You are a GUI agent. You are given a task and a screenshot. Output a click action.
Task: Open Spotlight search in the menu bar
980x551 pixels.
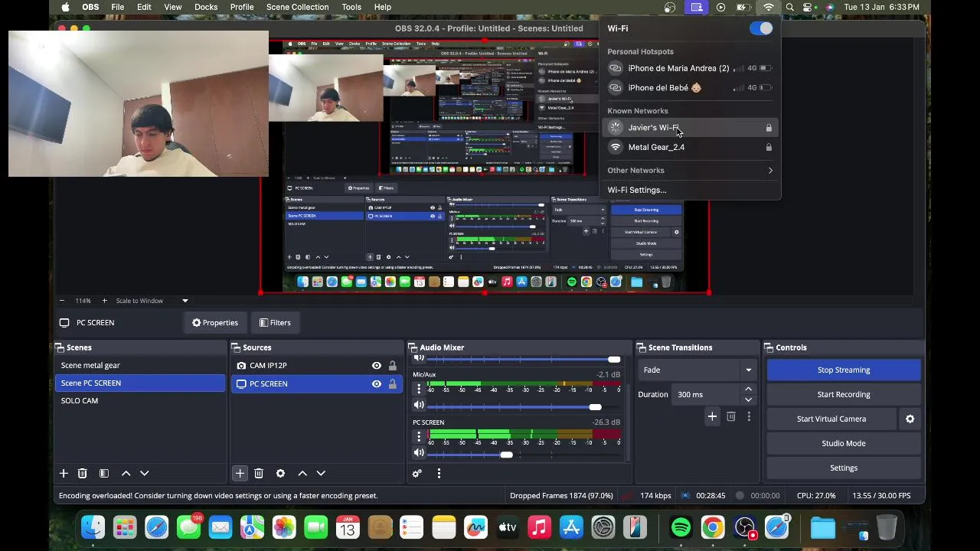coord(789,7)
